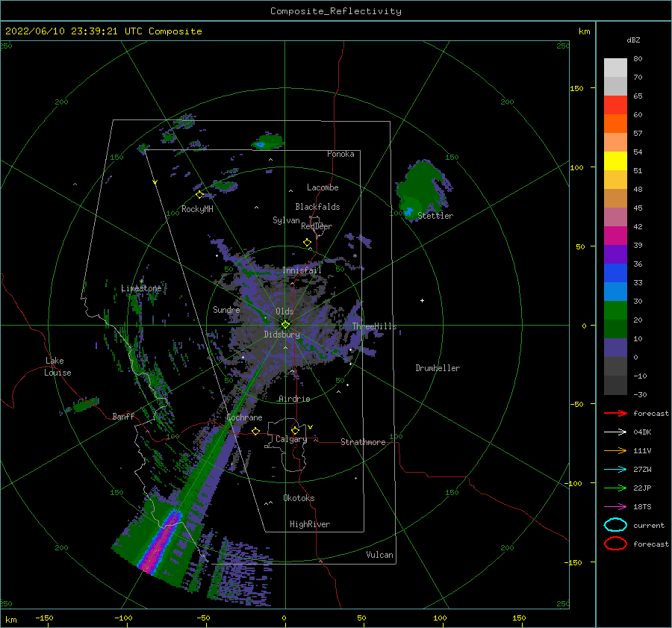Click the 18TS legend label

(x=642, y=507)
